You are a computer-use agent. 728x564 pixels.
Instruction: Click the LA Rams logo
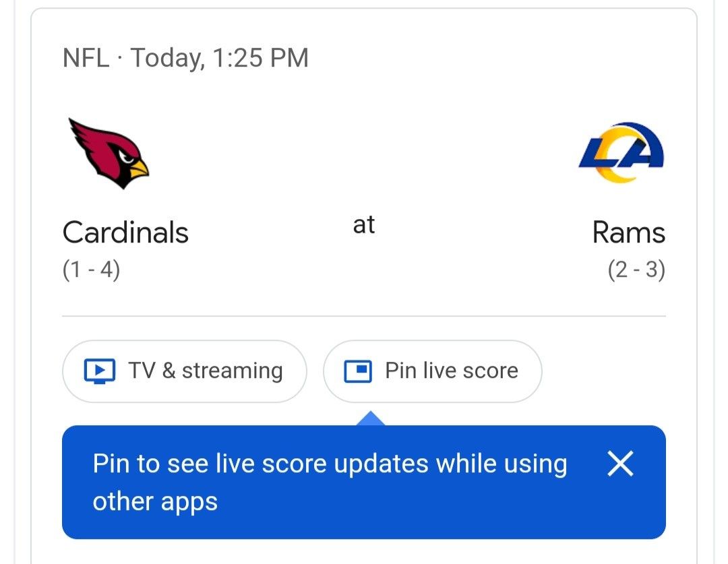point(621,152)
